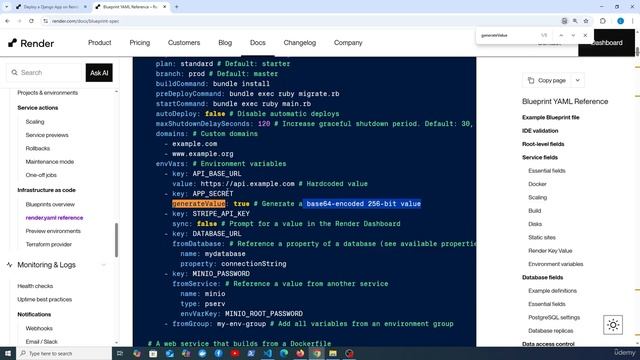Open Service previews in the sidebar
This screenshot has height=360, width=640.
pyautogui.click(x=47, y=135)
